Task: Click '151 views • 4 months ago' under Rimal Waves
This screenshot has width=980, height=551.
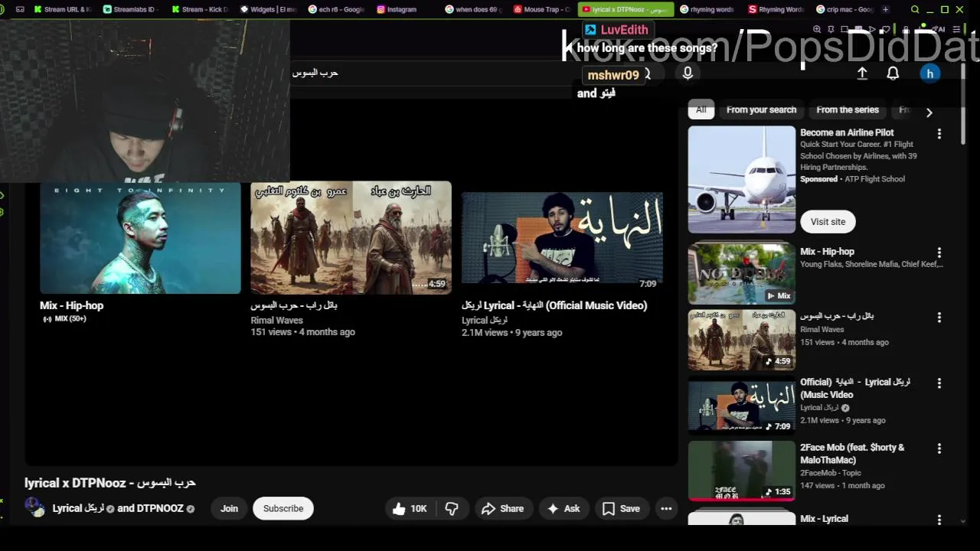Action: [302, 332]
